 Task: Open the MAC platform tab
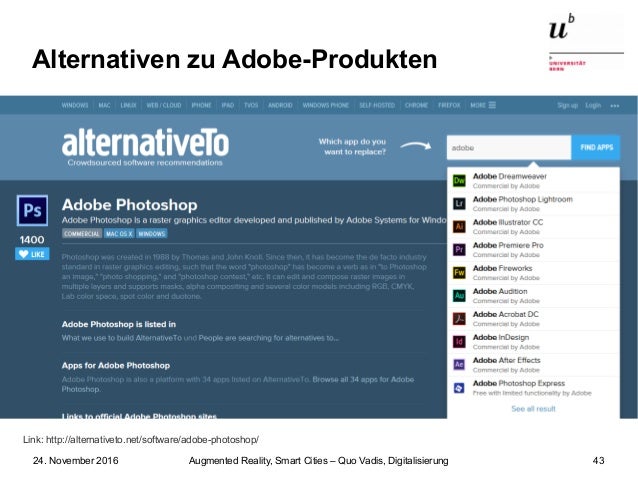(105, 105)
